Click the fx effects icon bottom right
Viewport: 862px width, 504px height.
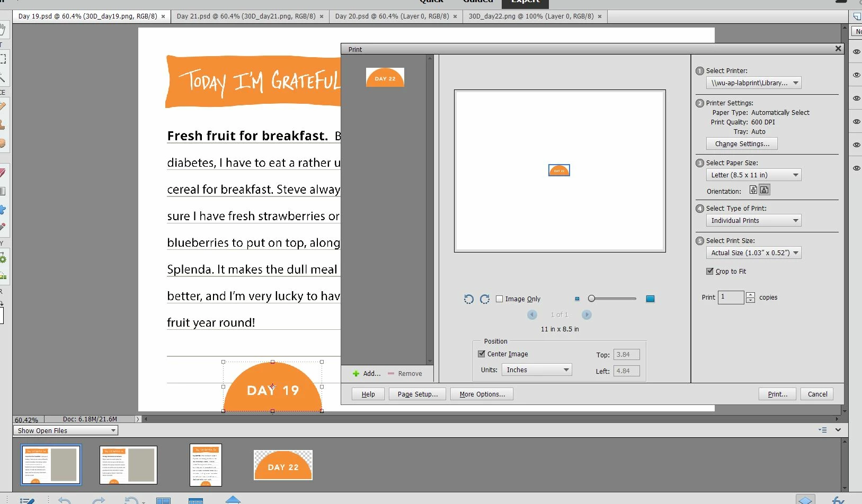[x=838, y=500]
